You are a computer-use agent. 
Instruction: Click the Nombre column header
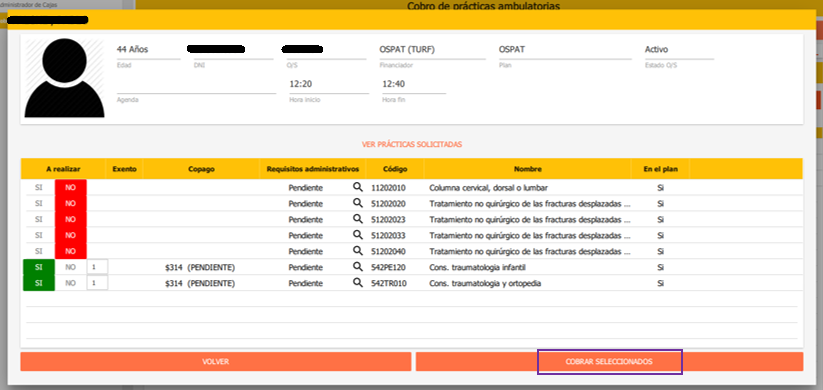(x=527, y=169)
